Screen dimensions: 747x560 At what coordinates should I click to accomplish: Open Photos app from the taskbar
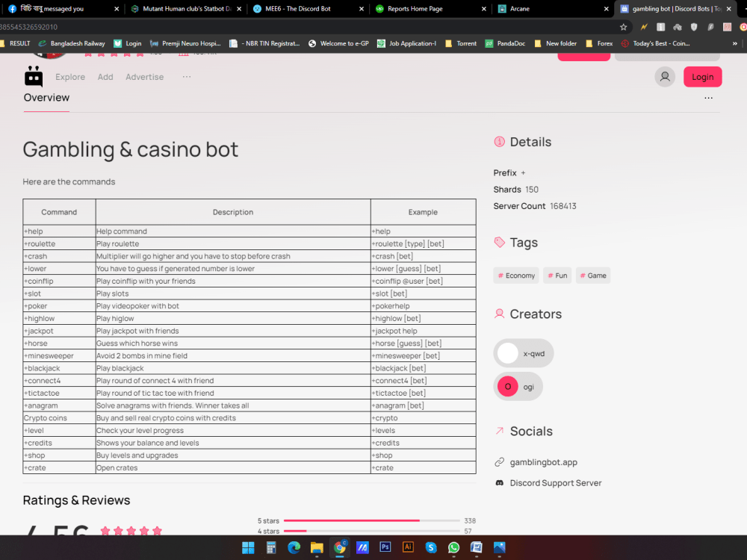tap(499, 547)
